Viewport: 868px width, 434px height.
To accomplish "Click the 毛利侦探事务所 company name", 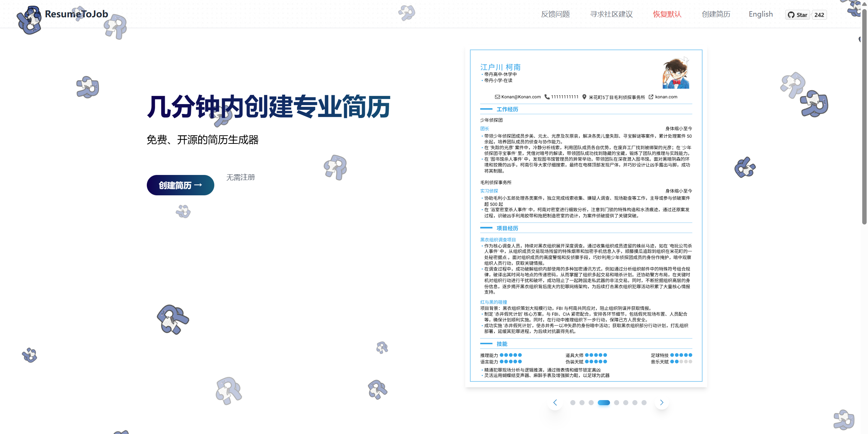I will point(496,182).
